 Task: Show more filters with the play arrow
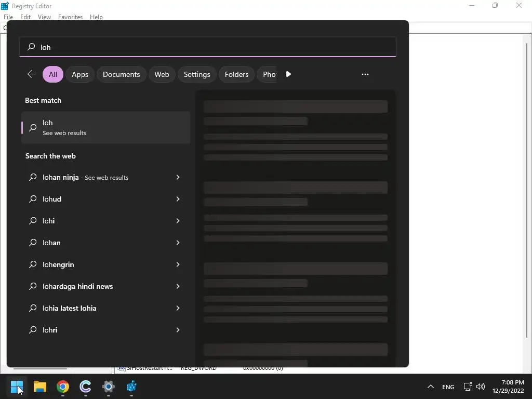[288, 74]
